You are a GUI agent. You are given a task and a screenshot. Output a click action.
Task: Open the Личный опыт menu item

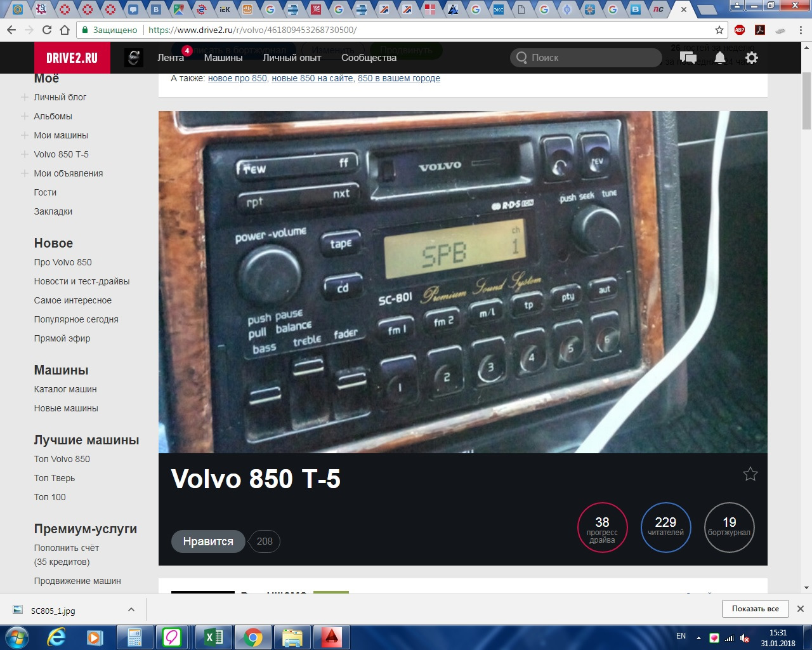pos(292,58)
